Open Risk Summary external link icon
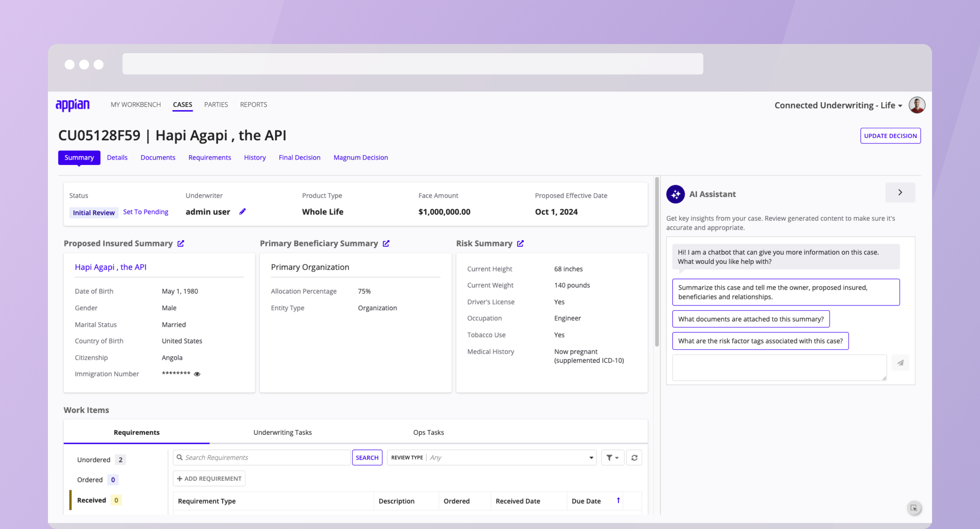This screenshot has height=529, width=980. coord(520,243)
